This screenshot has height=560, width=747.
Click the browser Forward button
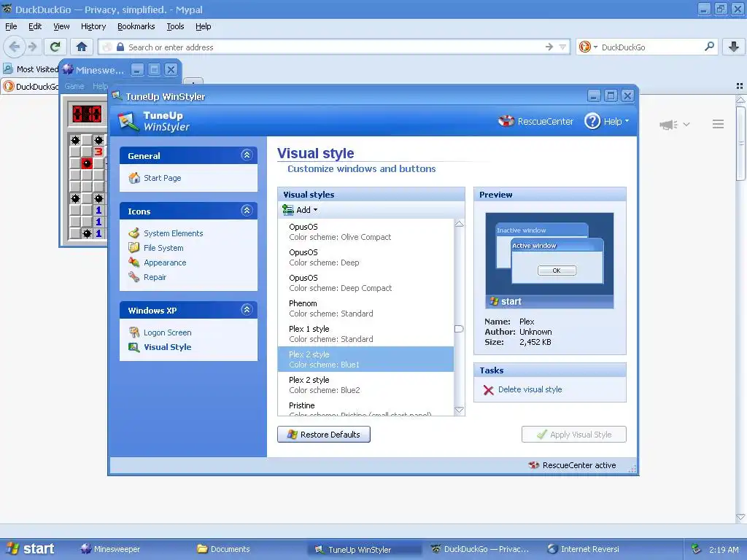(x=32, y=47)
